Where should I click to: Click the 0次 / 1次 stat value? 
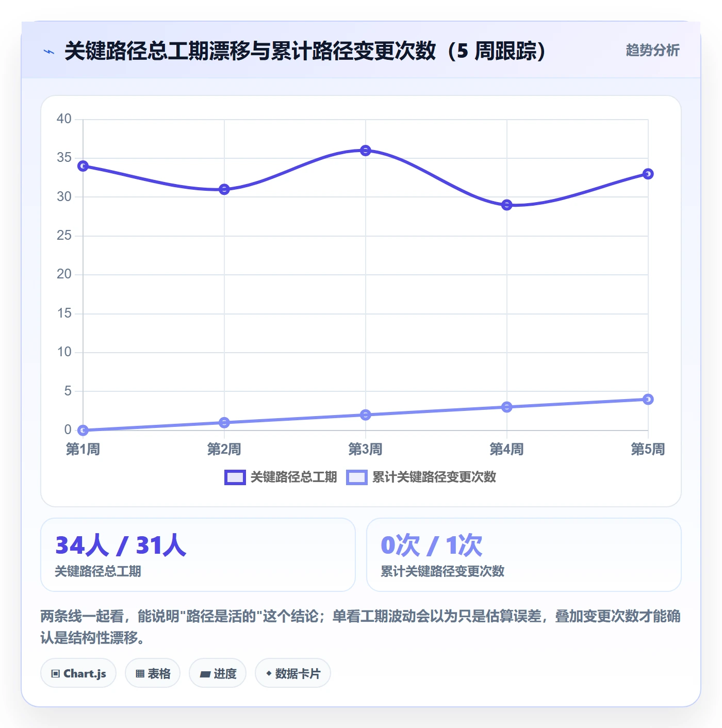click(432, 545)
